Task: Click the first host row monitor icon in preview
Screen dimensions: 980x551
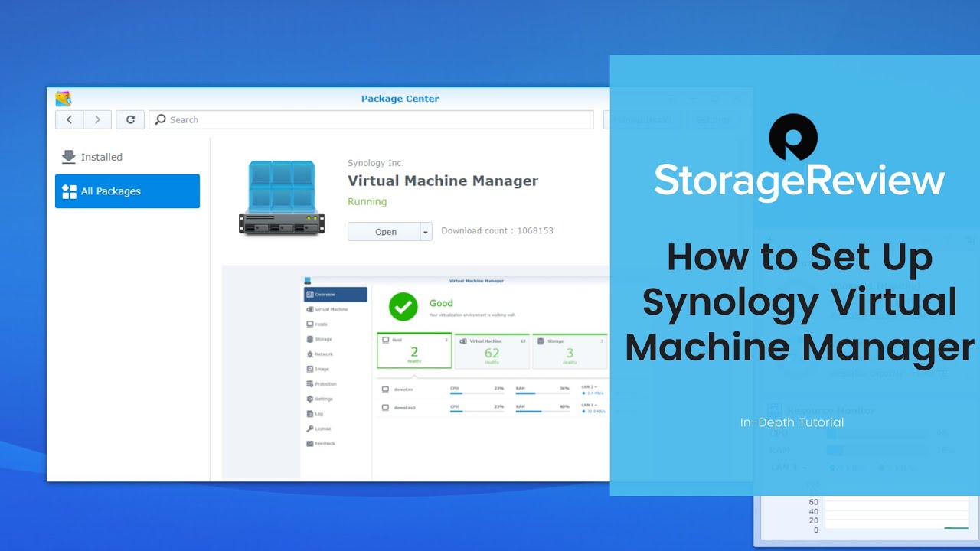Action: pyautogui.click(x=385, y=390)
